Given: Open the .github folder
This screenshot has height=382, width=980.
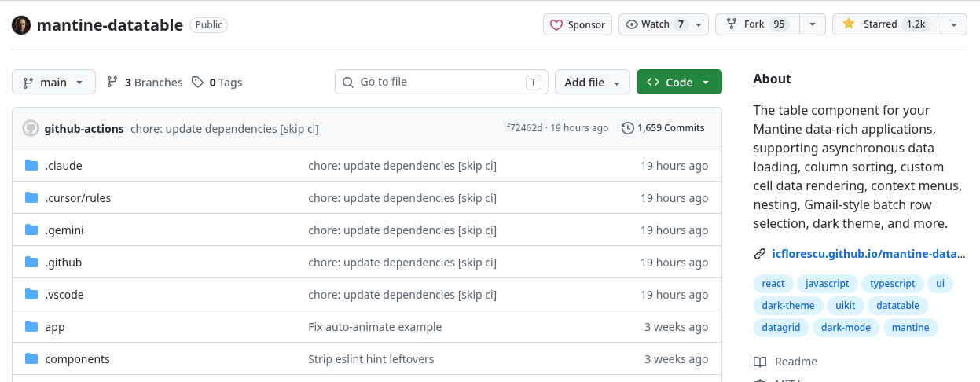Looking at the screenshot, I should pos(64,263).
